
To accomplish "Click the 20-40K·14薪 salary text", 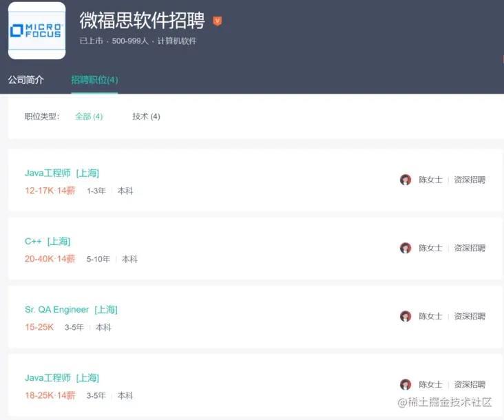I will tap(50, 259).
